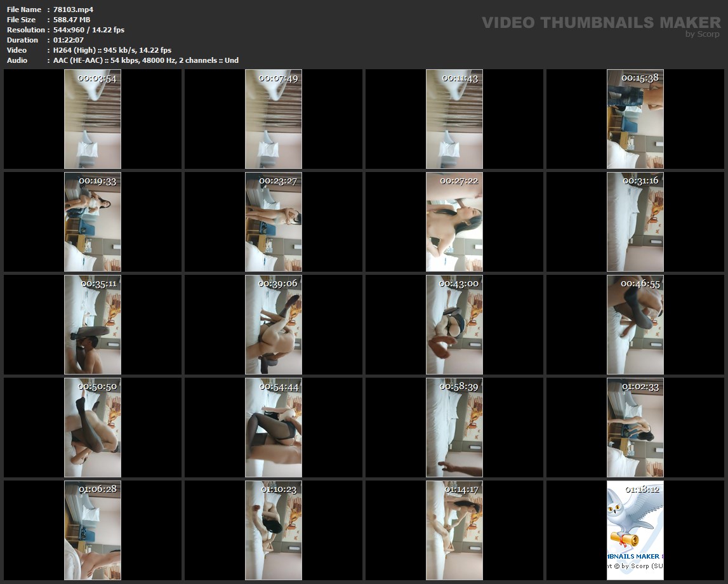Click the "by Scorp" credit text
Image resolution: width=728 pixels, height=584 pixels.
702,34
